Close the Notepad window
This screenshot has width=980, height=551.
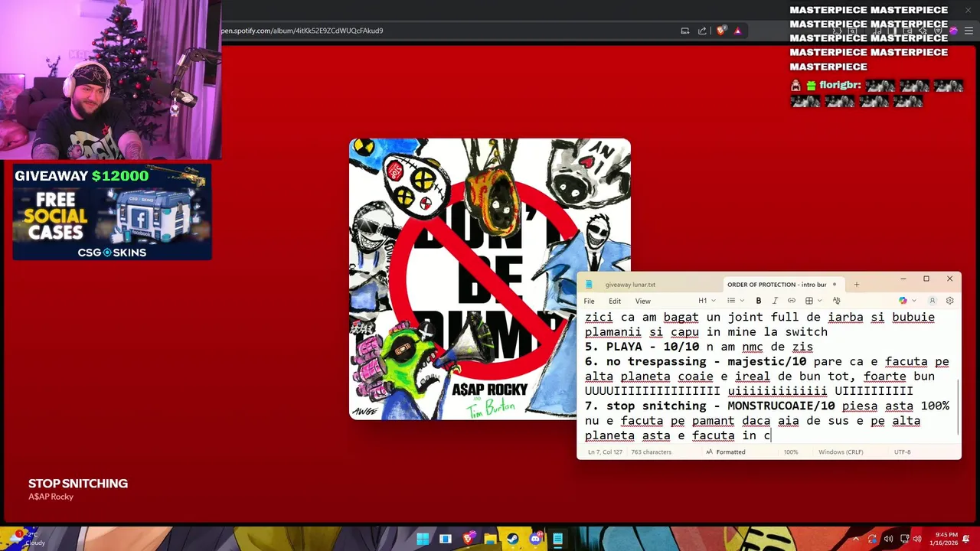pyautogui.click(x=949, y=279)
